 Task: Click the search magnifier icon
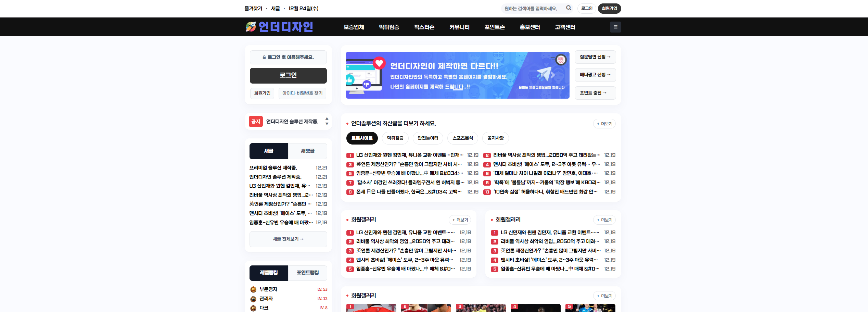(x=569, y=8)
